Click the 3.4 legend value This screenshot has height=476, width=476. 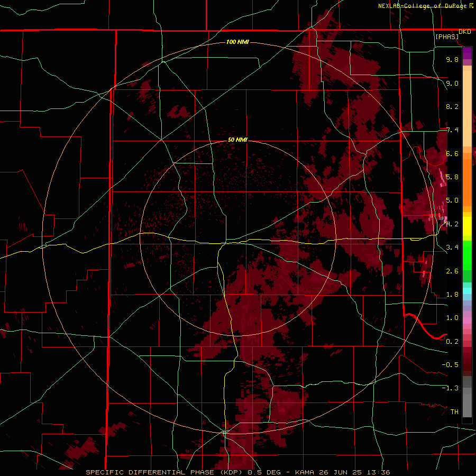coord(452,248)
